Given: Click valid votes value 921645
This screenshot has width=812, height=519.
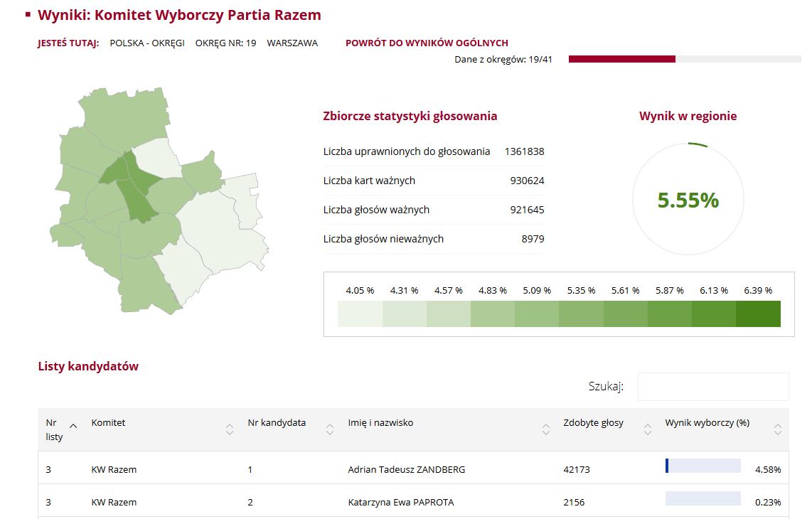Looking at the screenshot, I should 527,210.
